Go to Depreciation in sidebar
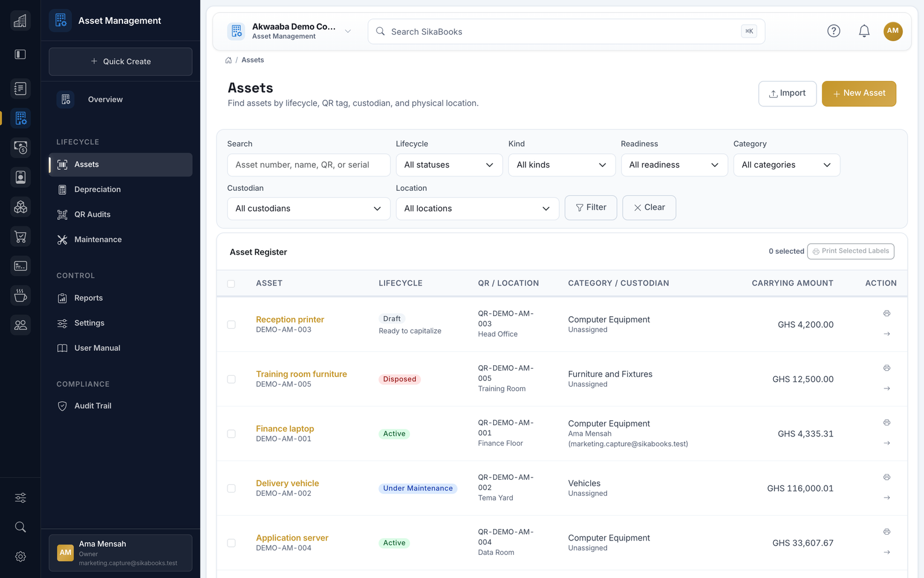924x578 pixels. click(120, 190)
